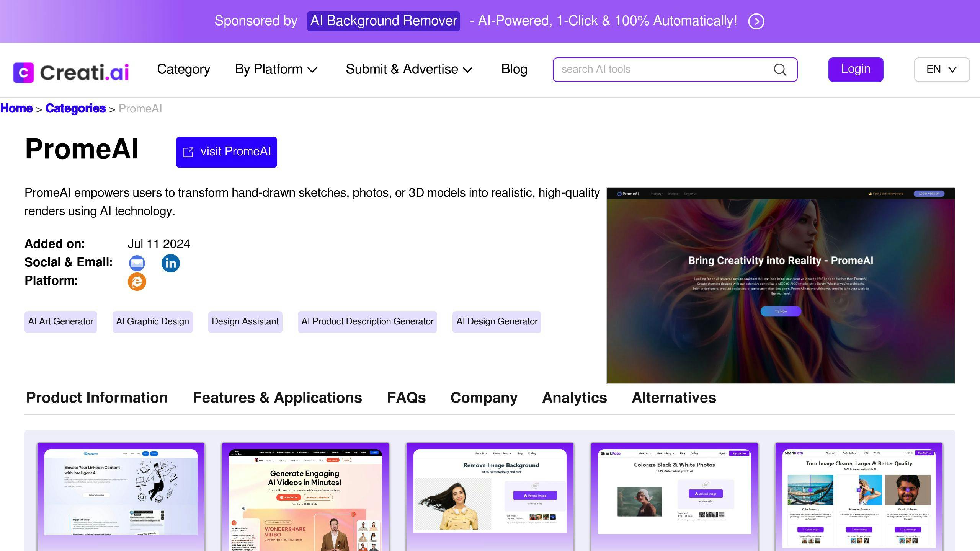980x551 pixels.
Task: Click the search magnifier icon
Action: click(780, 70)
